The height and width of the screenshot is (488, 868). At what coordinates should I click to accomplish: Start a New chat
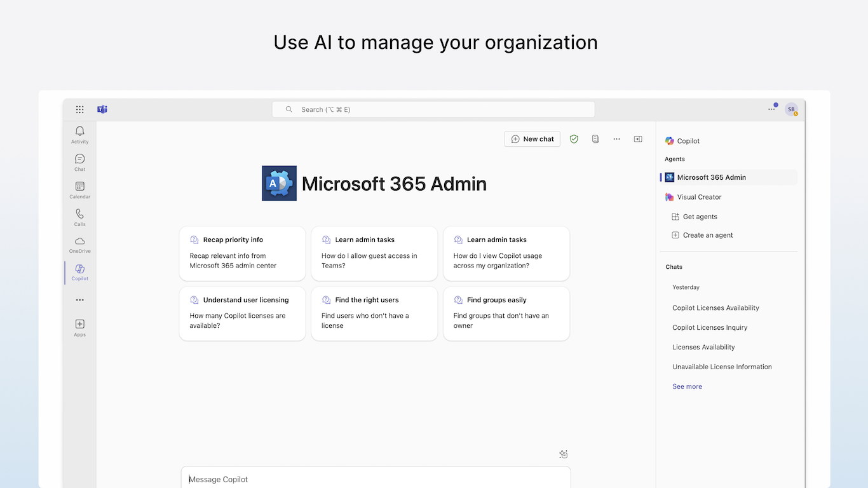pos(532,139)
